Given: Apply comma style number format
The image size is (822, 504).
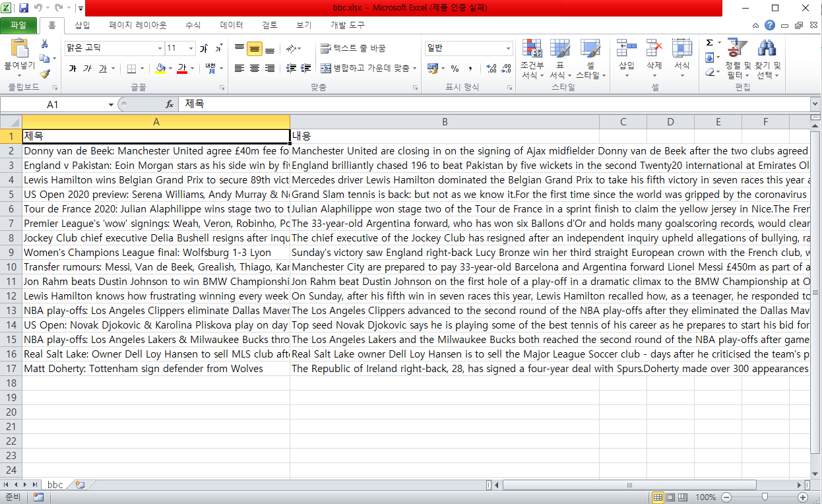Looking at the screenshot, I should tap(470, 69).
